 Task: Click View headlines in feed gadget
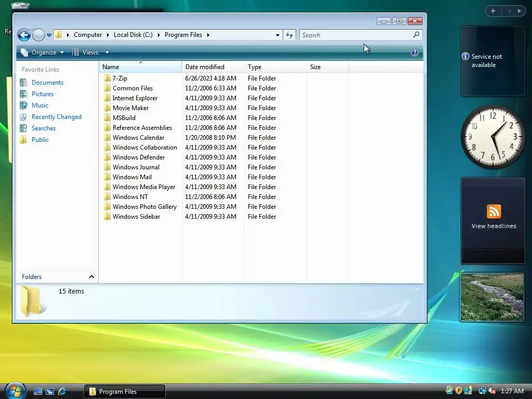pos(494,226)
